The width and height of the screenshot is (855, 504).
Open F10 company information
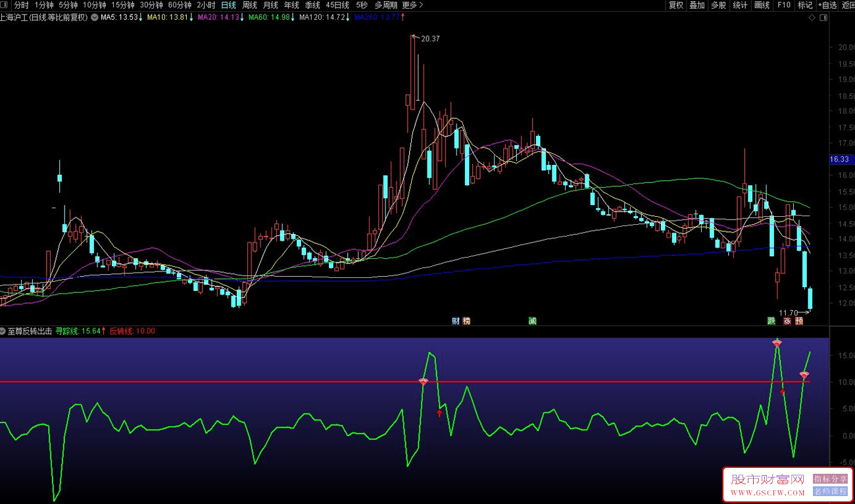pos(784,5)
